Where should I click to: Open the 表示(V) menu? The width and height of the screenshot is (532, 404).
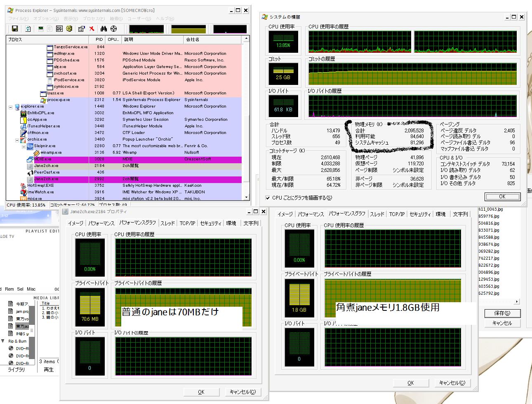[71, 19]
